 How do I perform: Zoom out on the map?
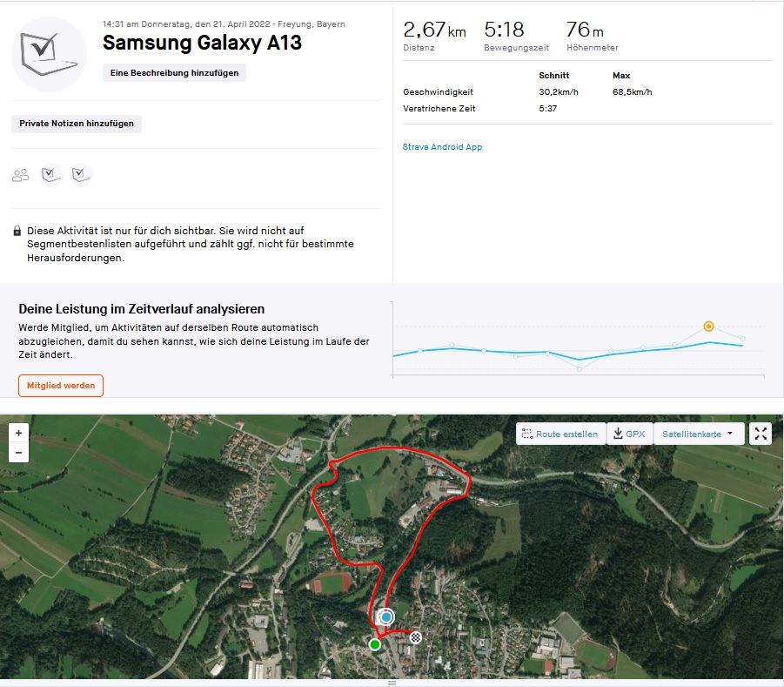tap(19, 453)
